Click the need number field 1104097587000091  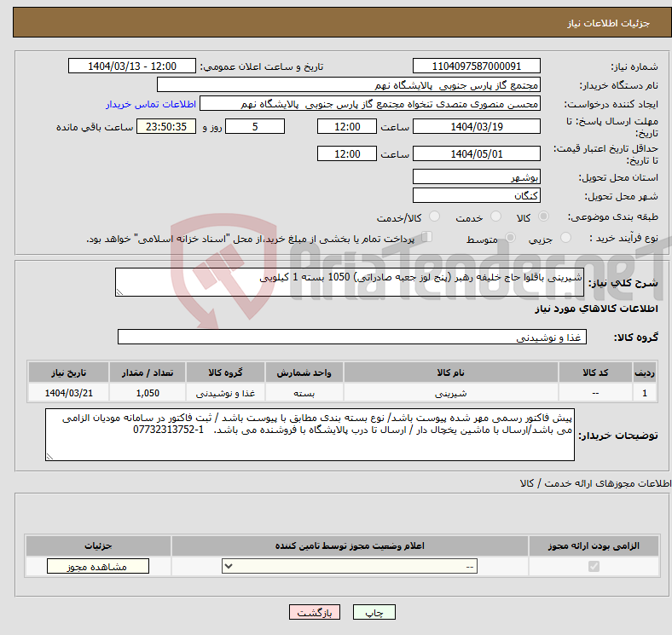click(x=476, y=66)
